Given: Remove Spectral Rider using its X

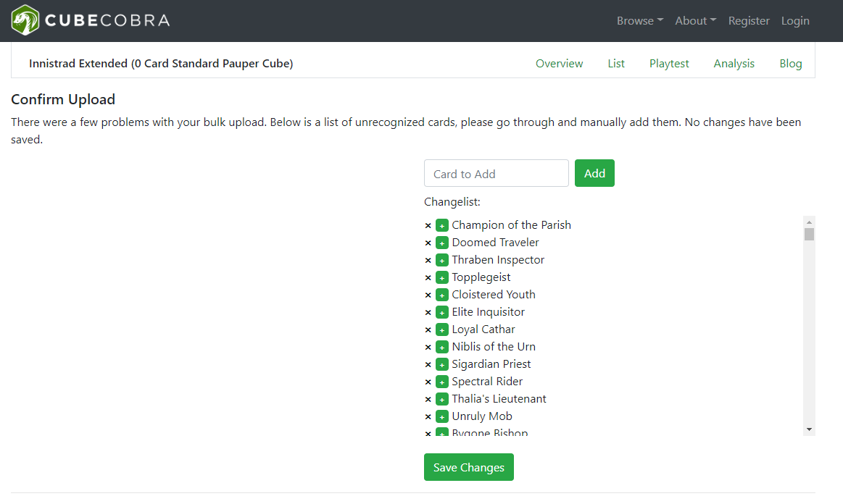Looking at the screenshot, I should [428, 382].
